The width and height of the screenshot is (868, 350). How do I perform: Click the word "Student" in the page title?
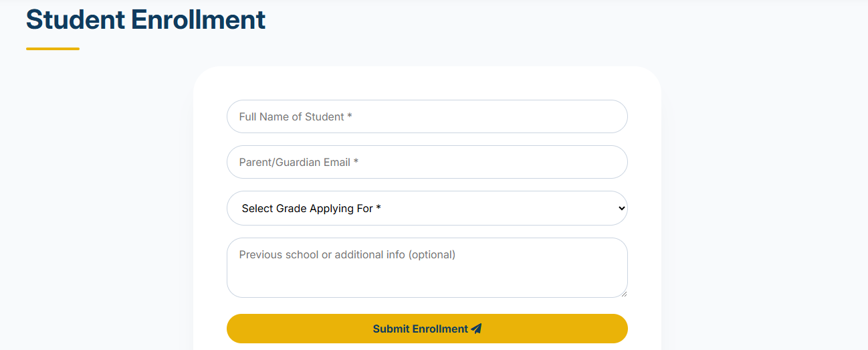(75, 19)
